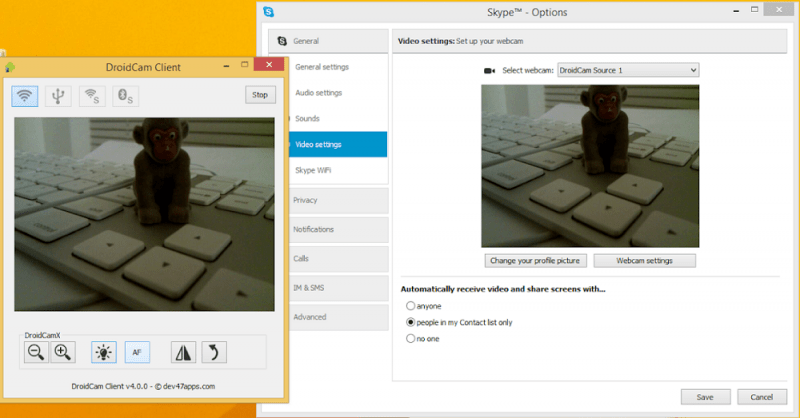Open the Select webcam dropdown
Screen dimensions: 800x418
coord(628,70)
